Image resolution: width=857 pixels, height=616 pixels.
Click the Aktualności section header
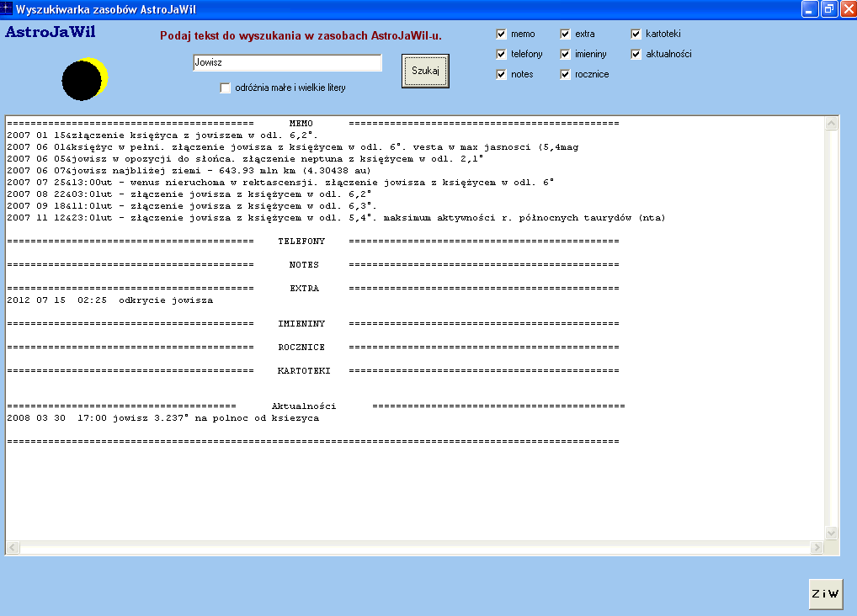[304, 406]
